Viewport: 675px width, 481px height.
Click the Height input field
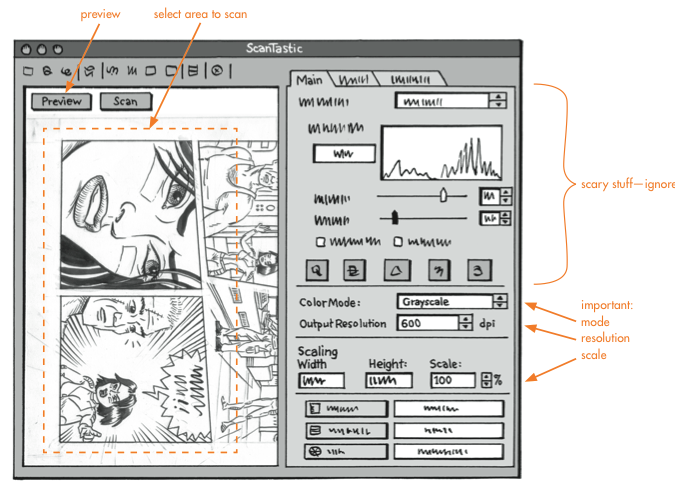tap(389, 381)
